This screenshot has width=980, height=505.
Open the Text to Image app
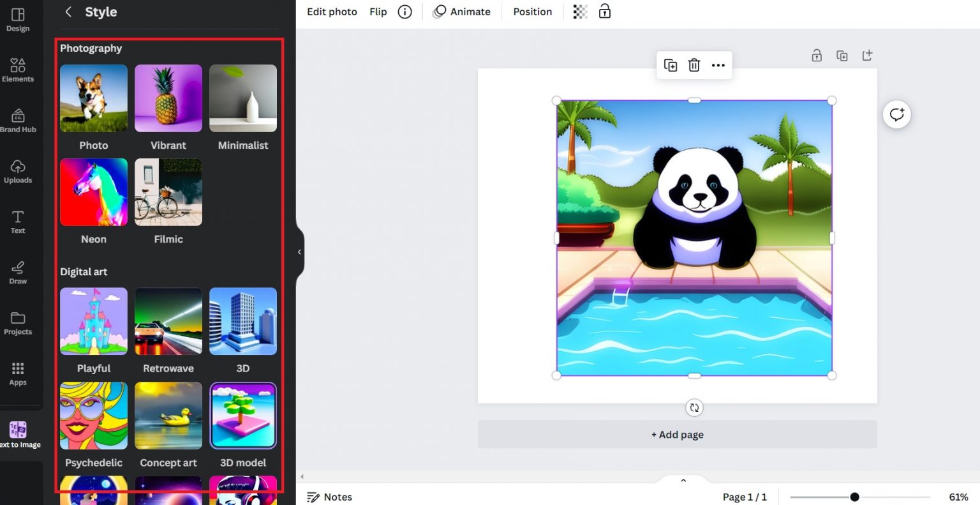(x=17, y=432)
